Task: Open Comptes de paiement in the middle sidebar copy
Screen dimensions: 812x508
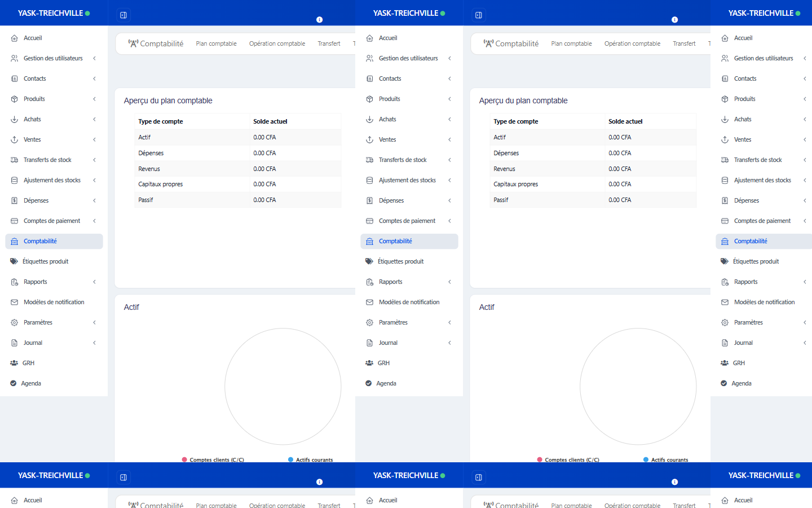Action: [x=409, y=221]
